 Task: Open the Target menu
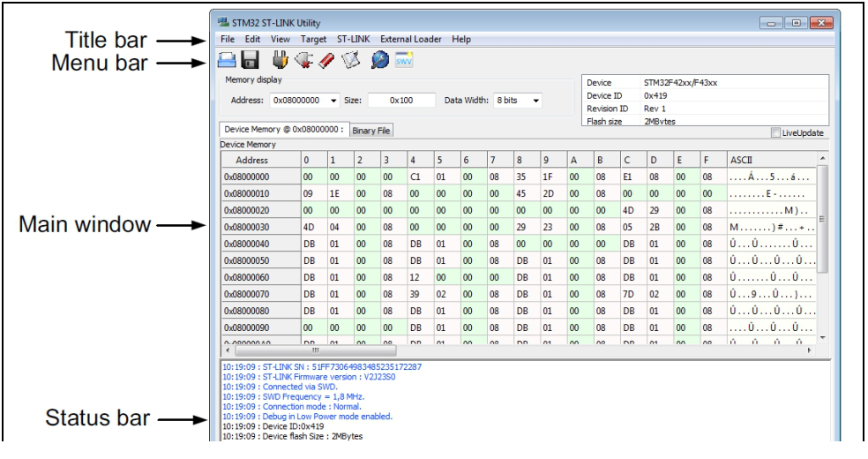(313, 39)
